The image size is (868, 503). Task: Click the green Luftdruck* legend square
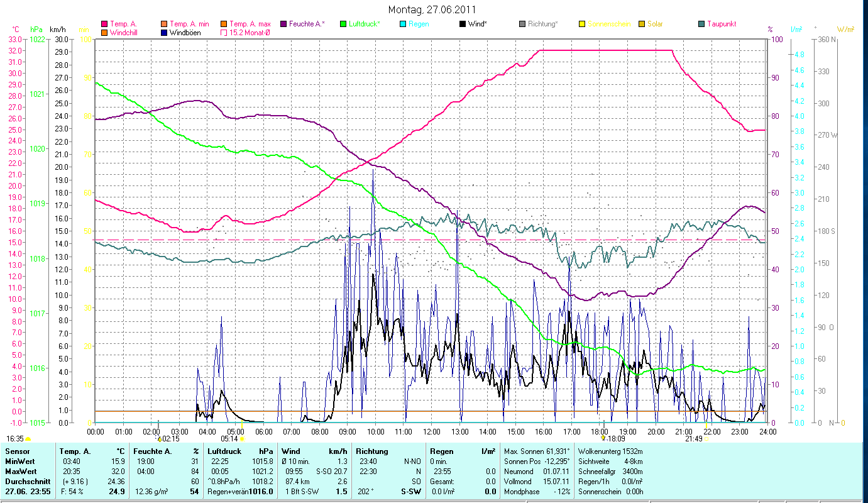(343, 24)
